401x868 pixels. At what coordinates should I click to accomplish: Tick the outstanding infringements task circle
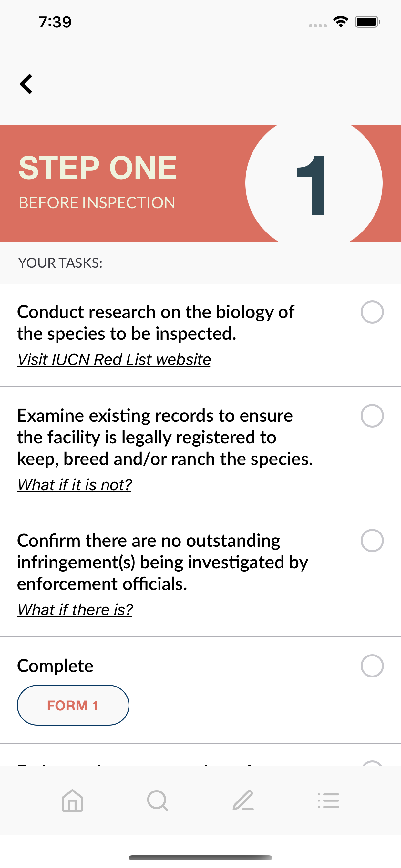coord(372,541)
